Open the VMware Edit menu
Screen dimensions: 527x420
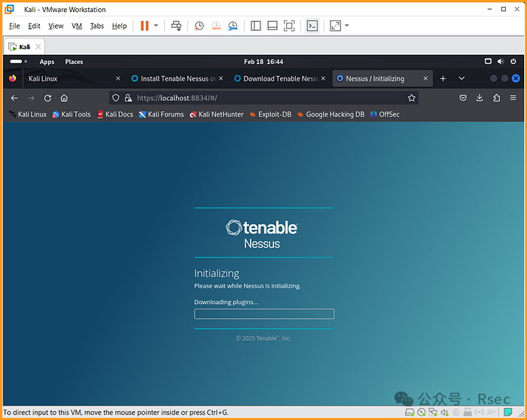(34, 26)
